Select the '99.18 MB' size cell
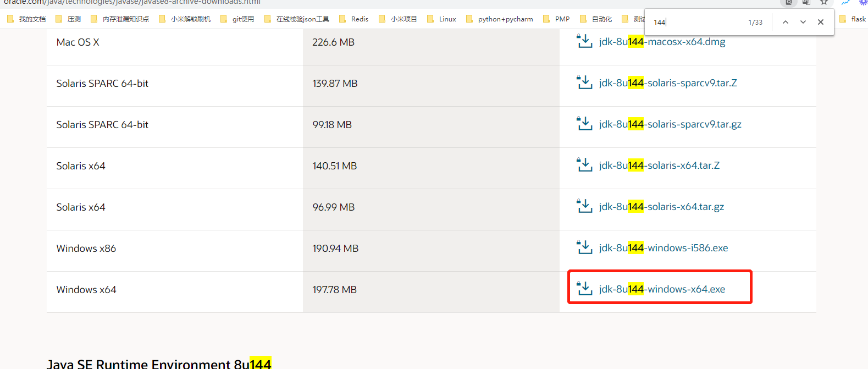The width and height of the screenshot is (868, 369). [x=431, y=127]
